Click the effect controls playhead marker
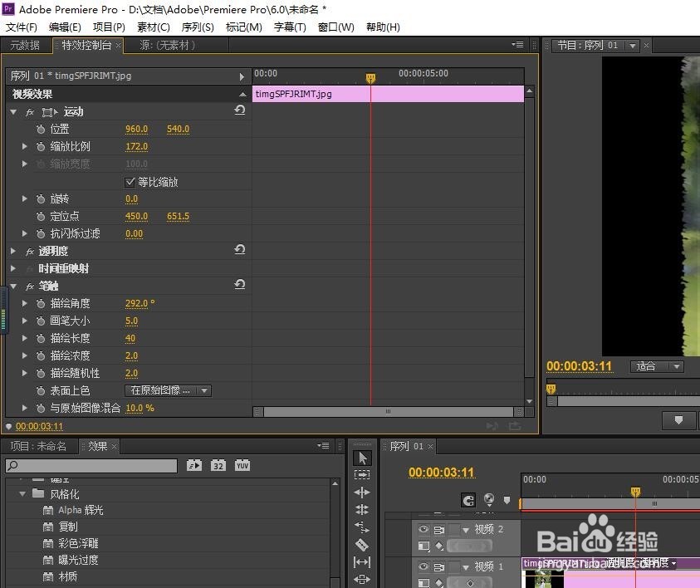Screen dimensions: 700x588 (370, 79)
